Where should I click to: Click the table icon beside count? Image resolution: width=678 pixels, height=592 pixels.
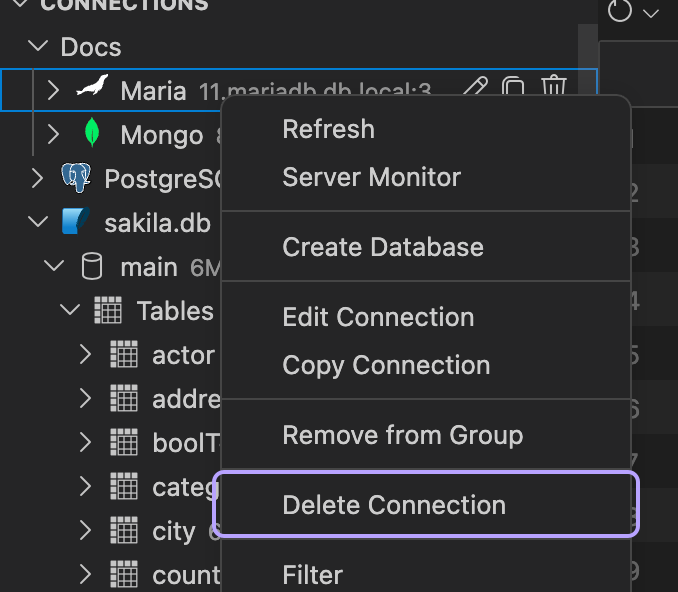pyautogui.click(x=124, y=574)
